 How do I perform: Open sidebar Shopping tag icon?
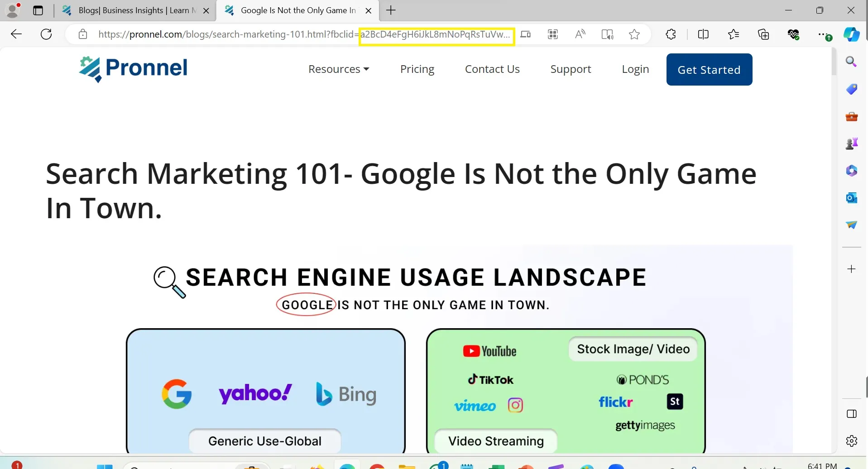click(852, 89)
